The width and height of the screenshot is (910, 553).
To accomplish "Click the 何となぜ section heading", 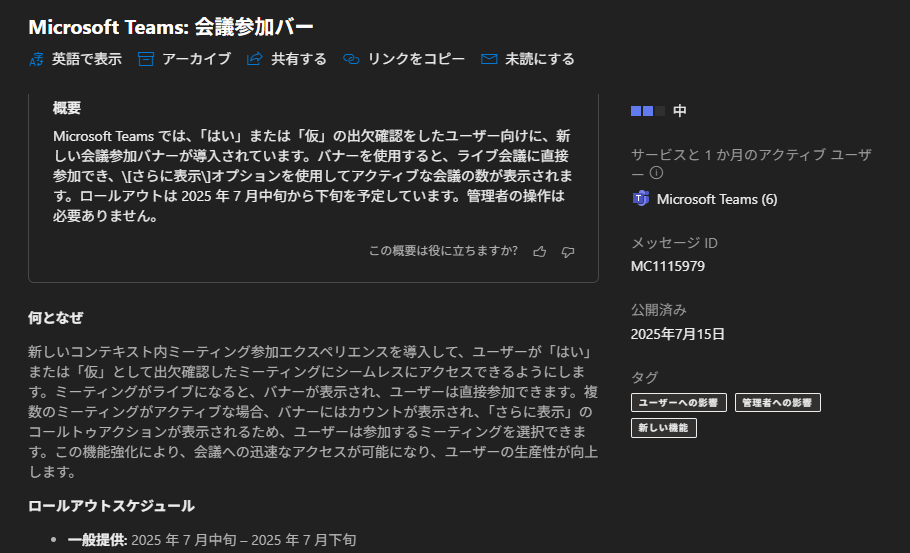I will [x=55, y=318].
